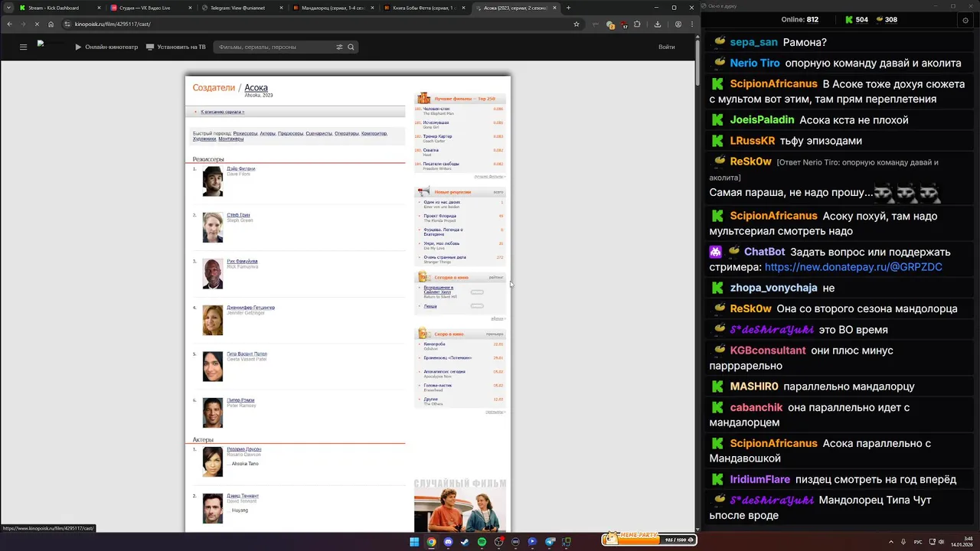Open the Chrome three-dot menu
Image resolution: width=980 pixels, height=551 pixels.
691,24
